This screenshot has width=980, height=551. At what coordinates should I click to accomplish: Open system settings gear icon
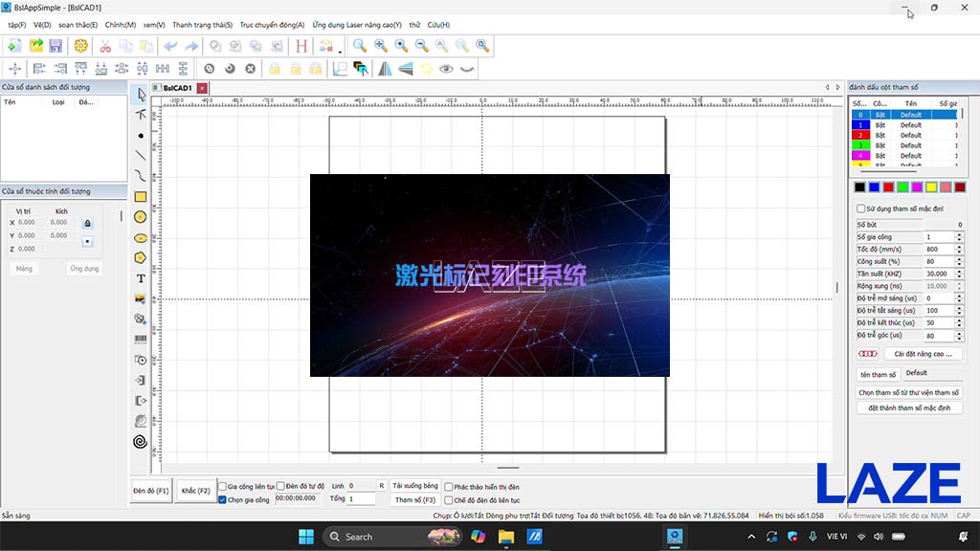[80, 46]
